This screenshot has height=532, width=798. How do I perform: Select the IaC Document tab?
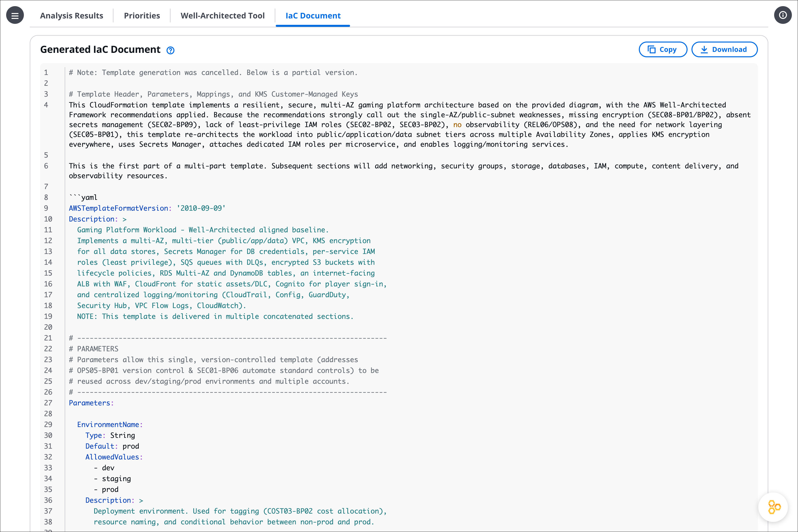point(313,15)
